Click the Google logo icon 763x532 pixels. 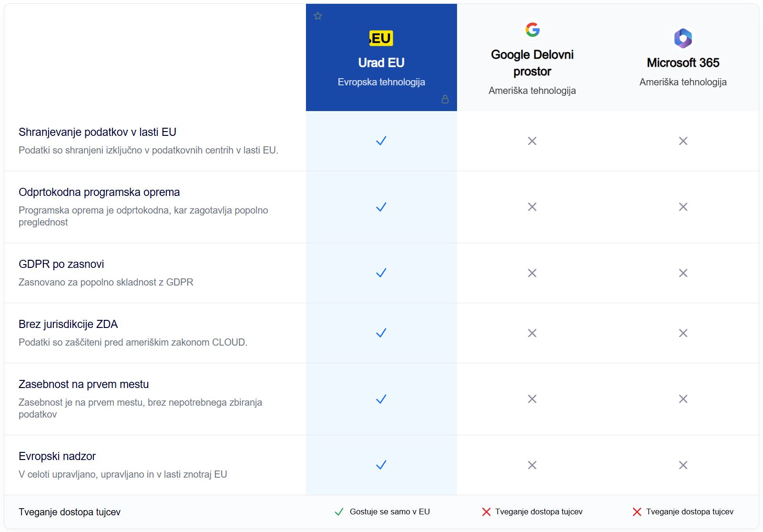(x=532, y=30)
